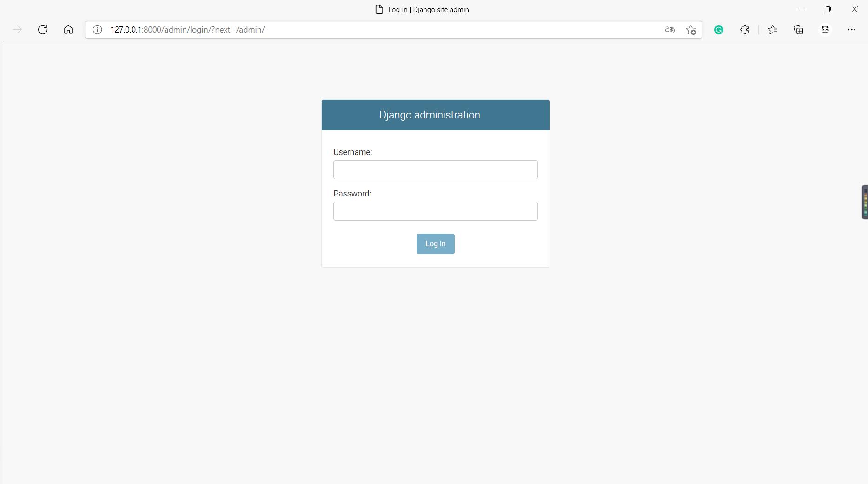Screen dimensions: 868x484
Task: Click the forward navigation arrow
Action: click(17, 30)
